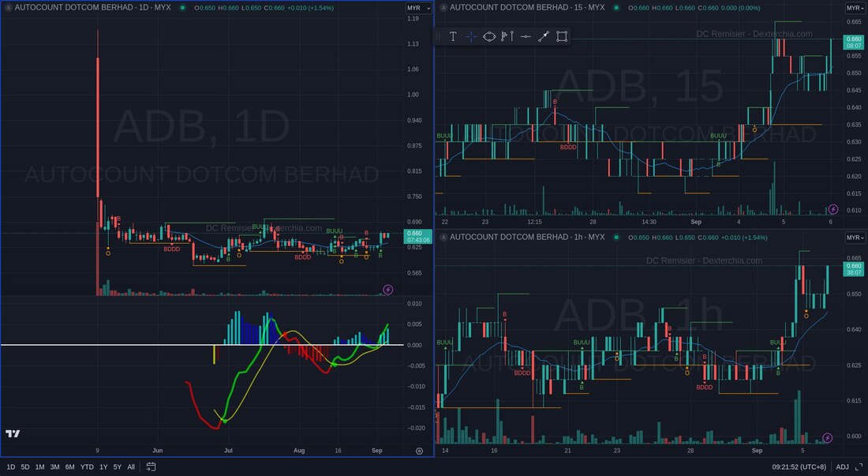The width and height of the screenshot is (868, 476).
Task: Click the purple lightning icon on 1D chart
Action: pyautogui.click(x=388, y=290)
